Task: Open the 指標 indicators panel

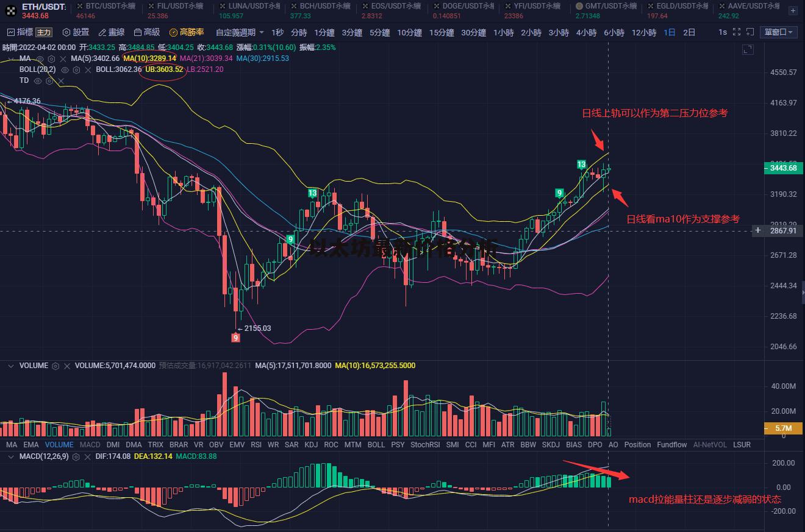Action: (x=20, y=32)
